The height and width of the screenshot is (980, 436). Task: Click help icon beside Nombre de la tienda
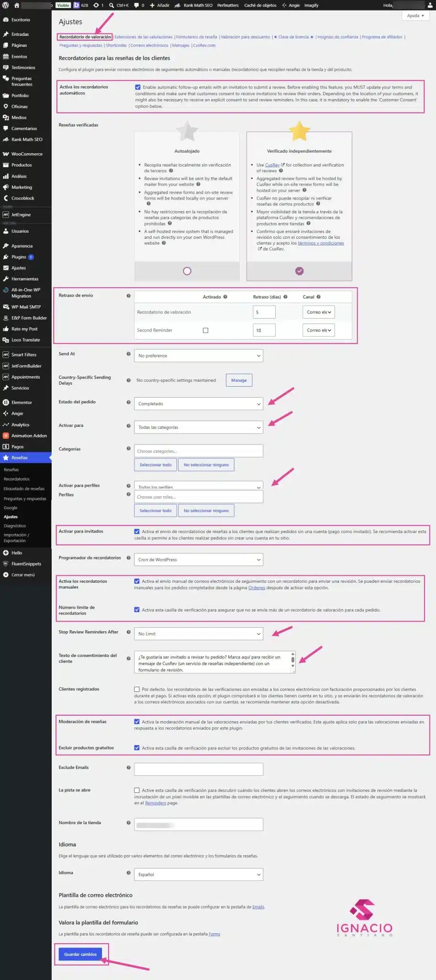coord(128,823)
